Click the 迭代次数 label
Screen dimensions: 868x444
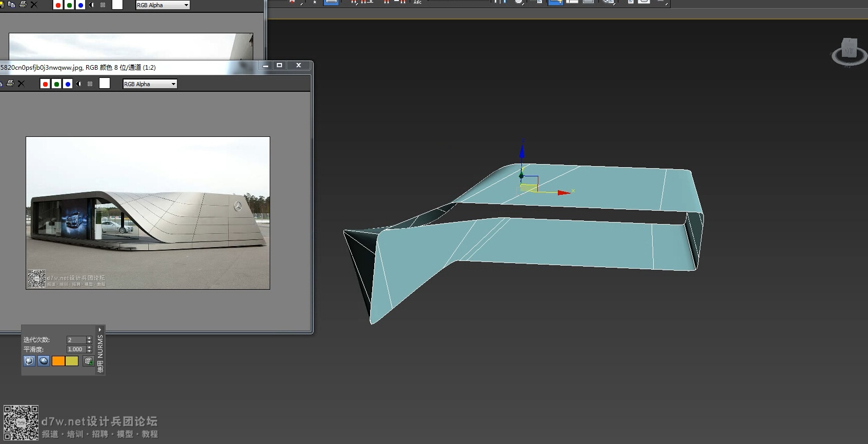(36, 340)
